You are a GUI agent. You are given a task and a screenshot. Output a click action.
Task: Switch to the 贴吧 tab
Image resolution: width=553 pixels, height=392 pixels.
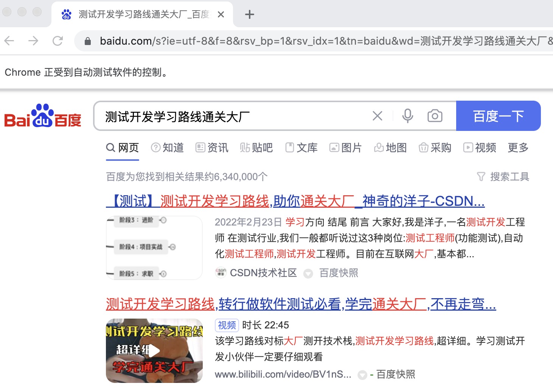click(256, 148)
